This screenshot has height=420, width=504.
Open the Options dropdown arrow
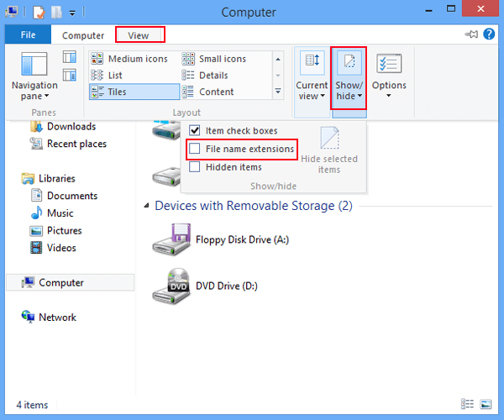click(389, 96)
